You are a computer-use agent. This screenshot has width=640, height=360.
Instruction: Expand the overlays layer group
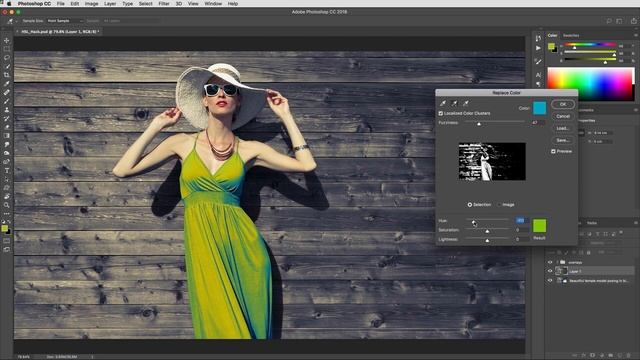click(x=557, y=262)
